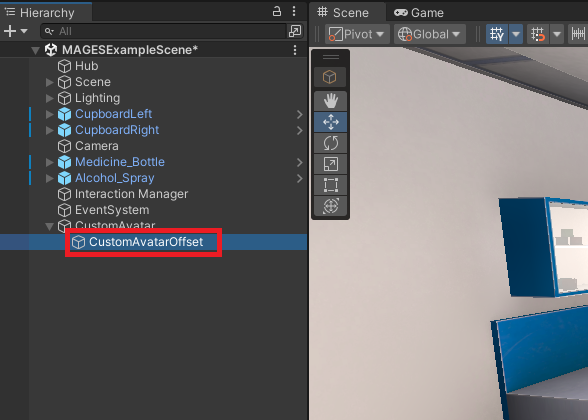588x420 pixels.
Task: Open grid visibility settings dropdown
Action: 516,34
